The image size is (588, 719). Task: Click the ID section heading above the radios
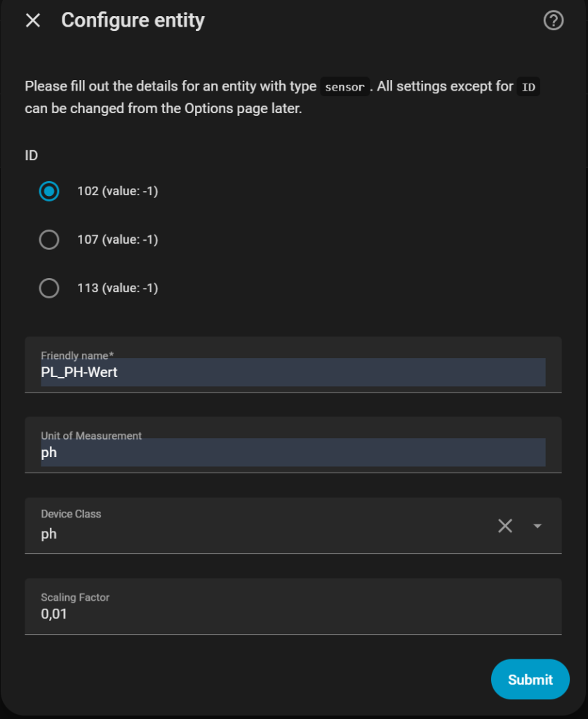pyautogui.click(x=32, y=156)
